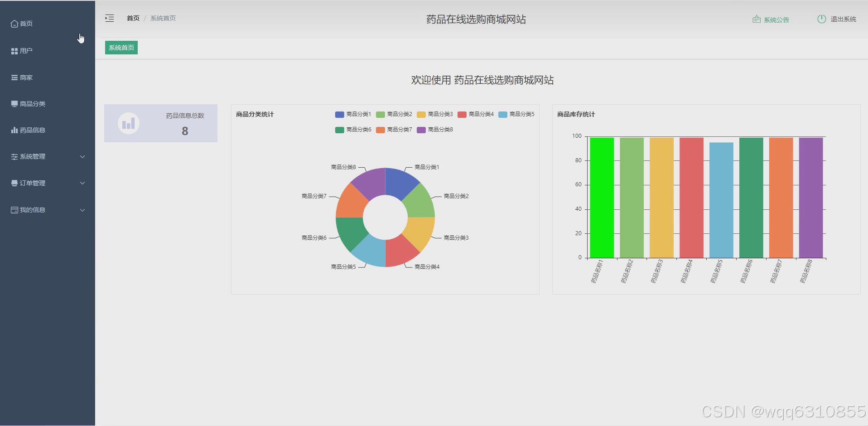Click the bar chart icon beside 药品信息
The image size is (868, 426).
click(x=14, y=130)
